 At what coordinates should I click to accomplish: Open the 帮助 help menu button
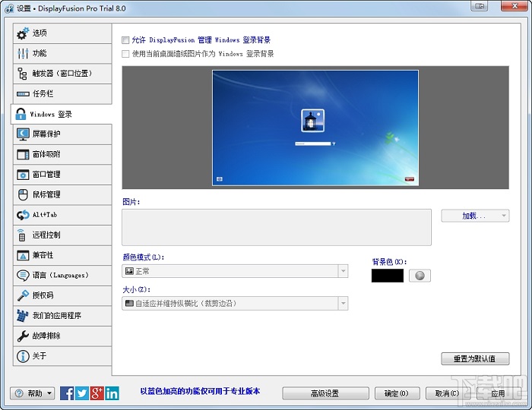[x=33, y=393]
